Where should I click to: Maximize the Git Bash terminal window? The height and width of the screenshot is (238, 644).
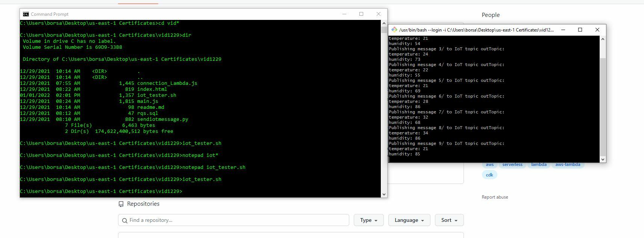[580, 30]
